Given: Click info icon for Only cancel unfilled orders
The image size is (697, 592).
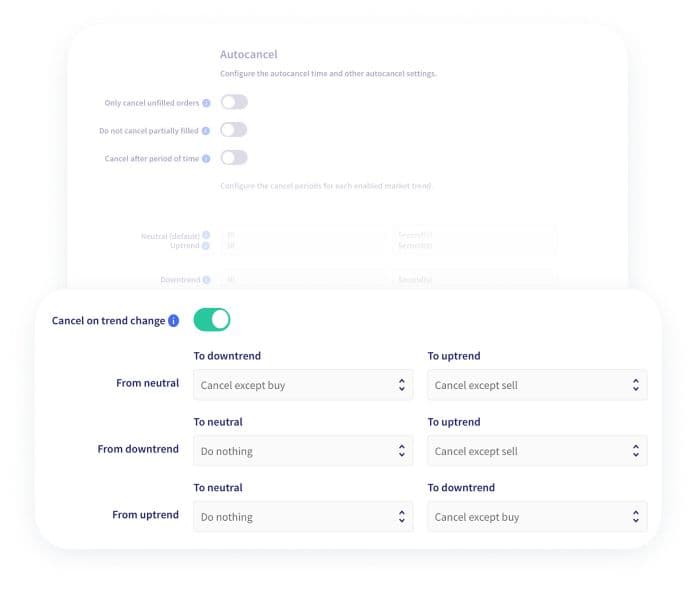Looking at the screenshot, I should 207,103.
